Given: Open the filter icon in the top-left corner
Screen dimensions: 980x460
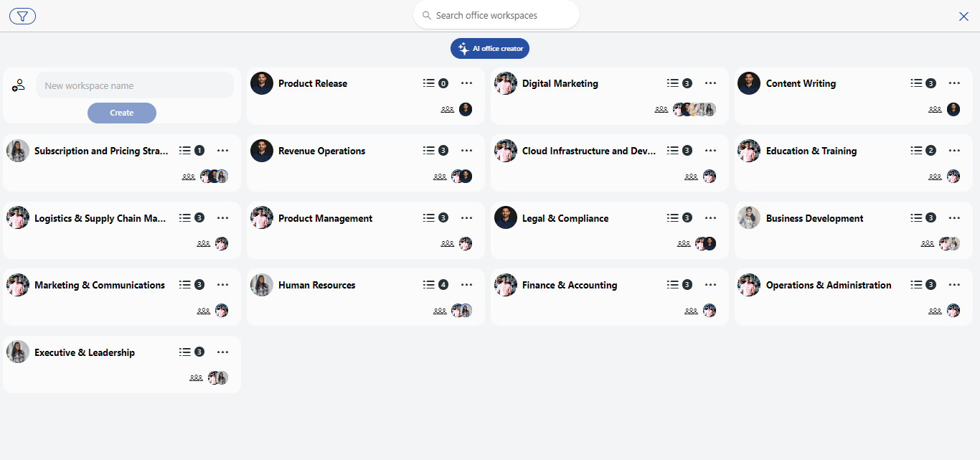Looking at the screenshot, I should 22,16.
